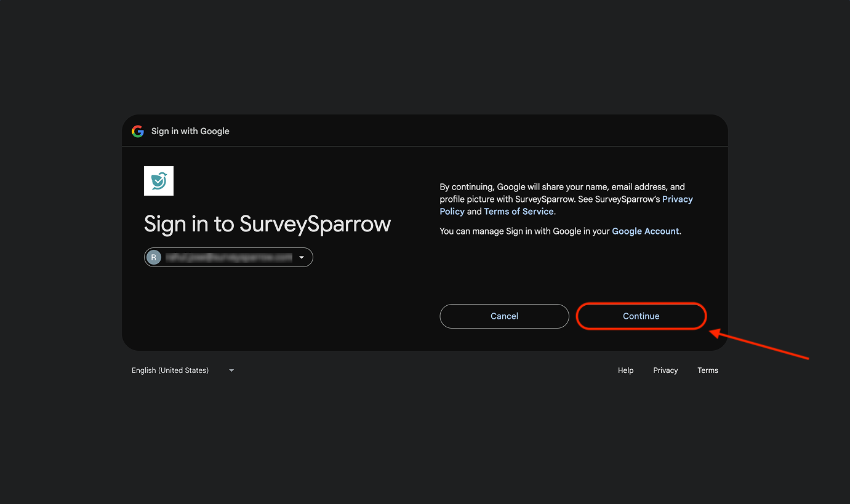Click the SurveySparrow app logo
850x504 pixels.
159,181
